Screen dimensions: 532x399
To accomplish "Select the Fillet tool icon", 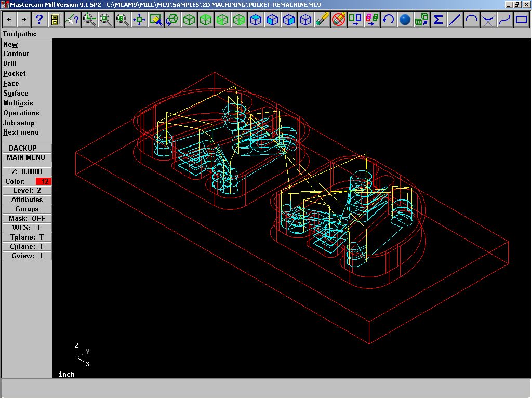I will point(488,20).
